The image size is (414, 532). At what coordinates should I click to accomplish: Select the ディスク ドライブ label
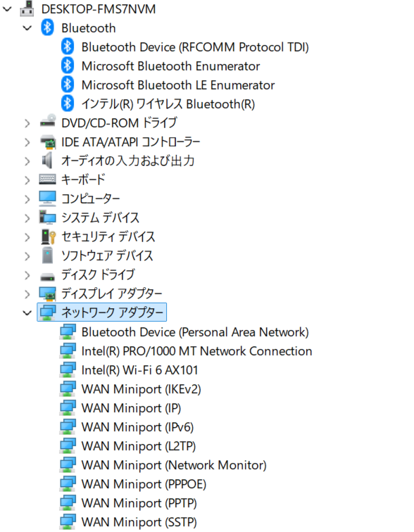98,275
